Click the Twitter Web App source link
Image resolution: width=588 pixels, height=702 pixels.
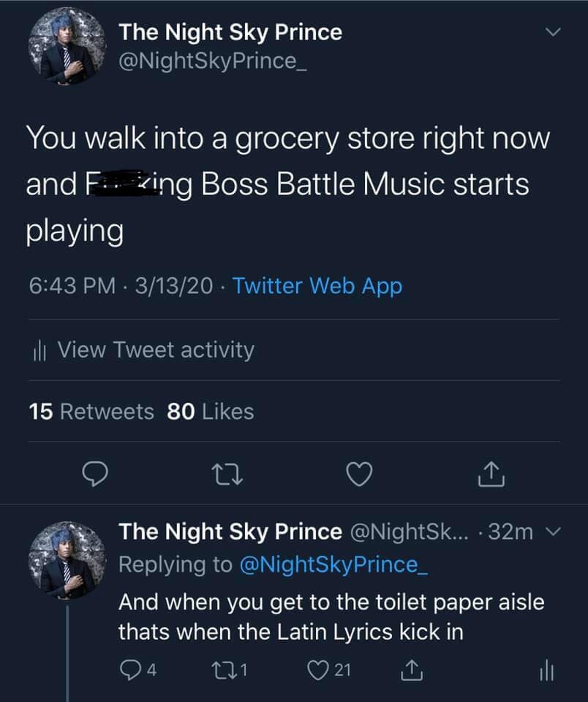[x=317, y=286]
